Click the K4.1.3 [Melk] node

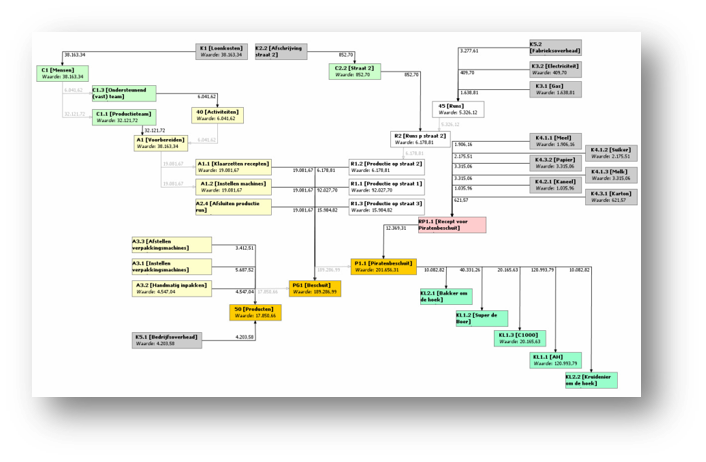(611, 175)
